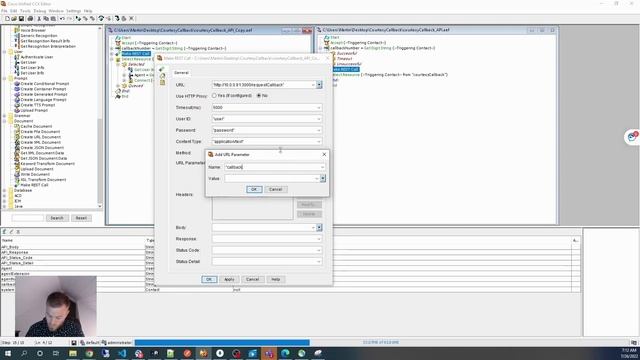This screenshot has height=360, width=640.
Task: Expand the Grammar folder in palette
Action: pyautogui.click(x=4, y=116)
